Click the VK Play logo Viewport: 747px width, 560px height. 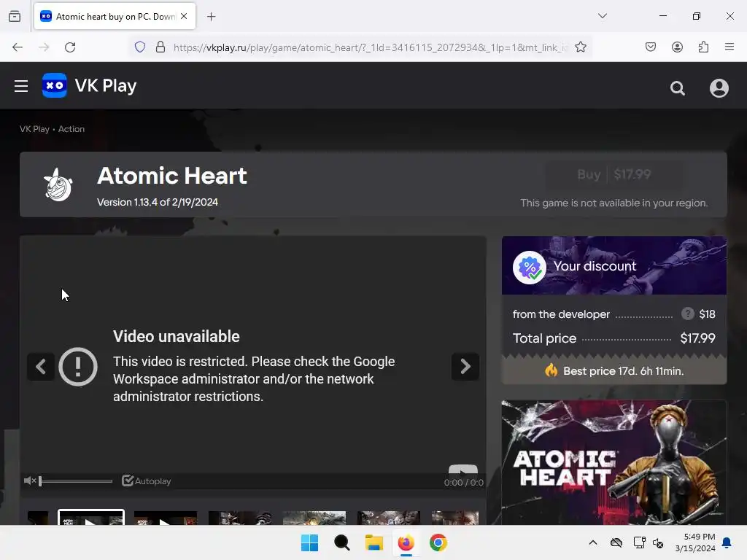(x=90, y=86)
